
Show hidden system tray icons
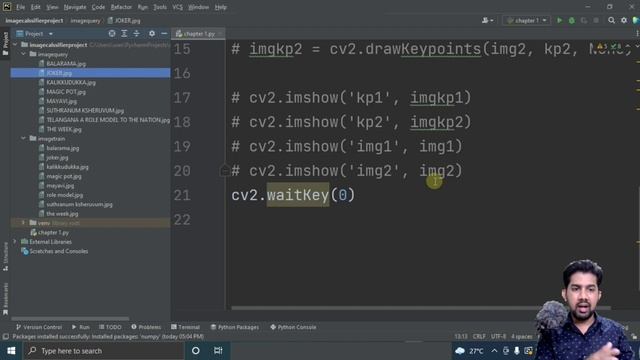coord(494,351)
